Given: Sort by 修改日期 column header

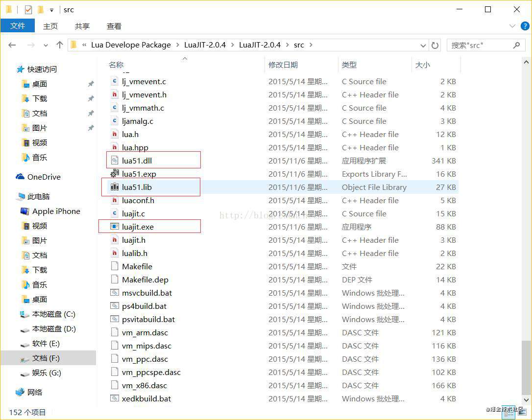Looking at the screenshot, I should 283,65.
